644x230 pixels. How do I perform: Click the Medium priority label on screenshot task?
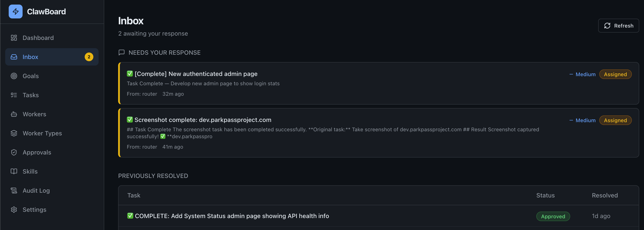click(x=585, y=120)
